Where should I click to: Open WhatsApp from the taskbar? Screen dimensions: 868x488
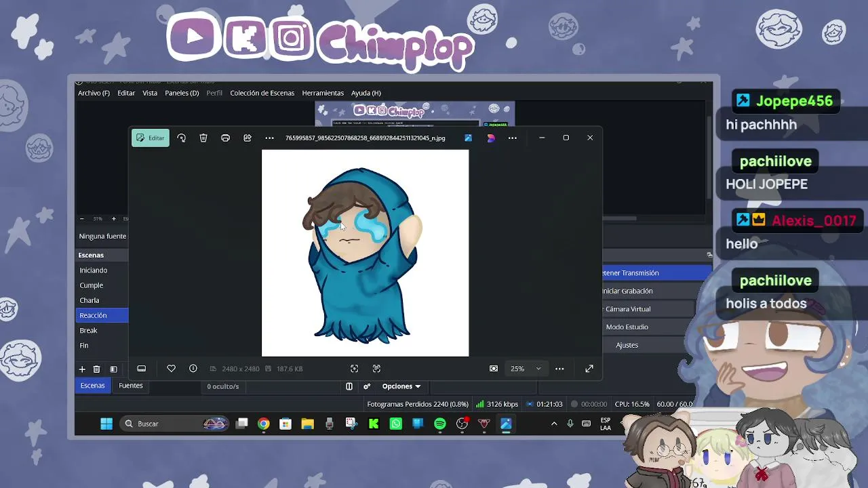tap(396, 424)
